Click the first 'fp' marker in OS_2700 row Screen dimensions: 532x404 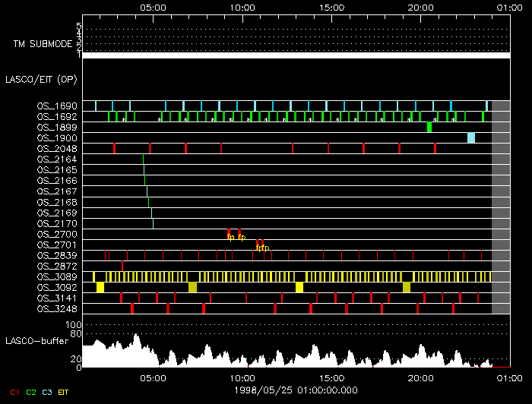click(x=230, y=236)
